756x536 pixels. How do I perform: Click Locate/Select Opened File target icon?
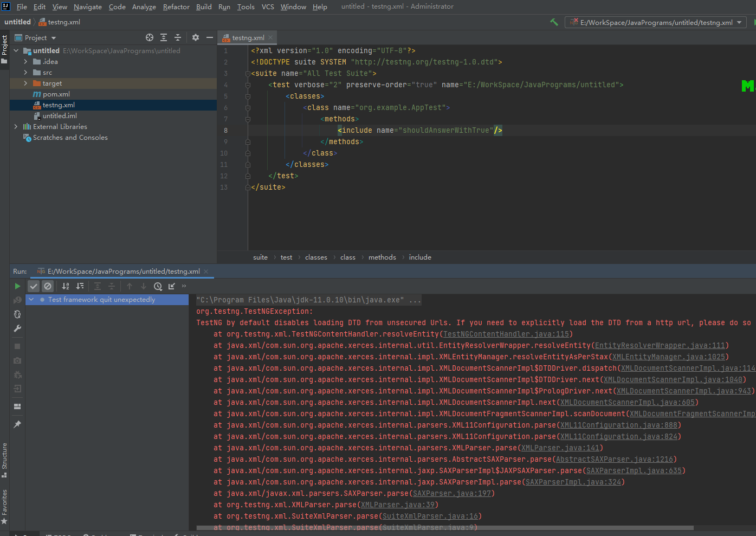tap(150, 37)
